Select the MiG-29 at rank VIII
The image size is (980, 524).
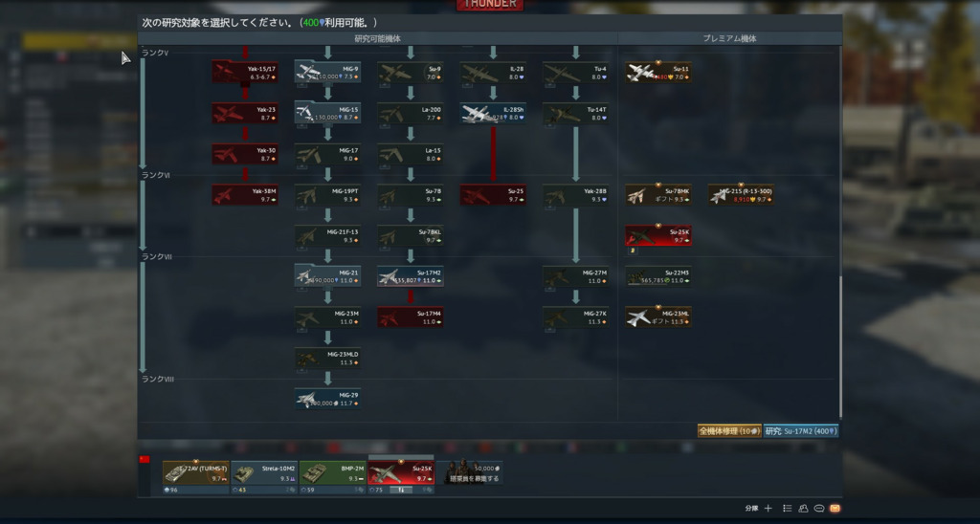coord(327,398)
